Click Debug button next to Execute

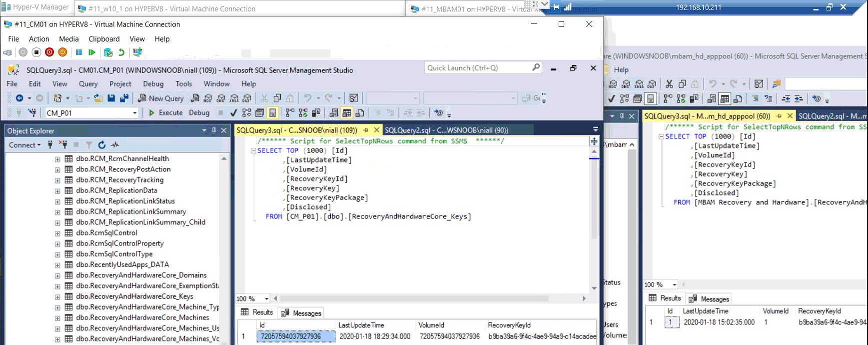point(199,113)
